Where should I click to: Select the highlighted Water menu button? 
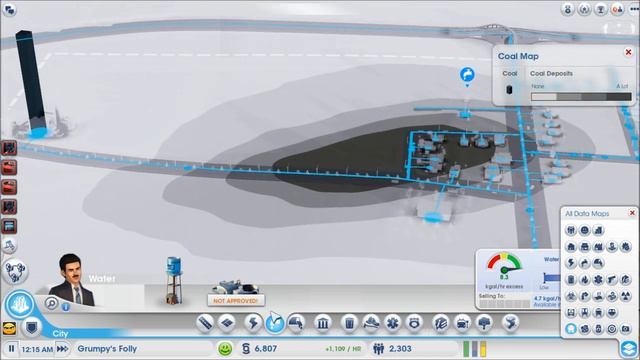pos(274,323)
